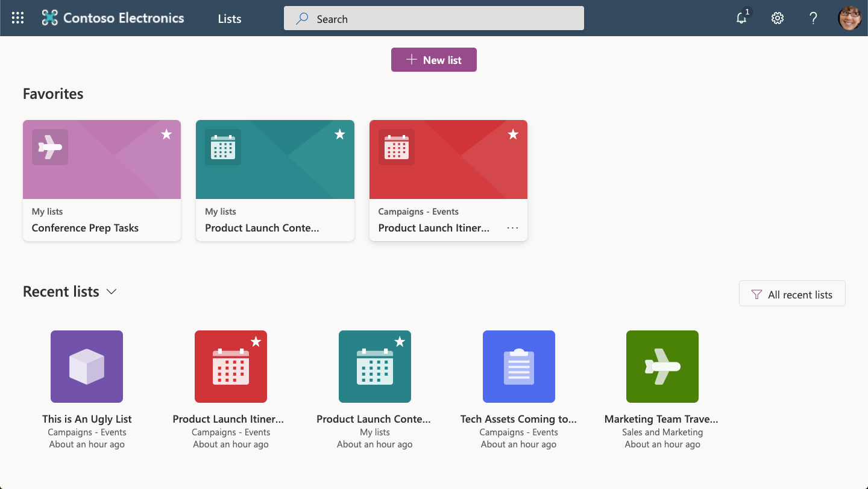Open the ellipsis menu on the favorite Product Launch Itiner... card
Image resolution: width=868 pixels, height=489 pixels.
click(512, 228)
